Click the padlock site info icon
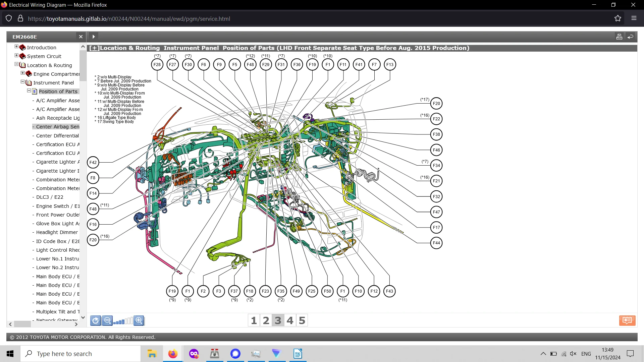The image size is (644, 362). click(x=20, y=18)
